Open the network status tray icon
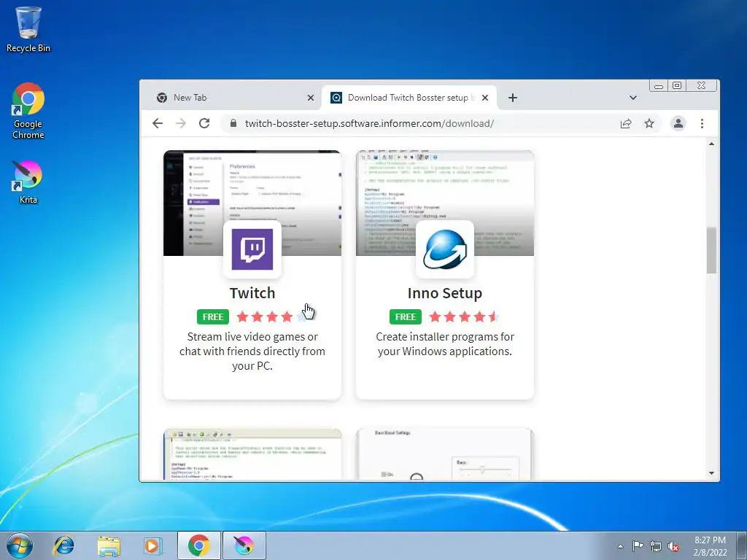 (x=656, y=546)
